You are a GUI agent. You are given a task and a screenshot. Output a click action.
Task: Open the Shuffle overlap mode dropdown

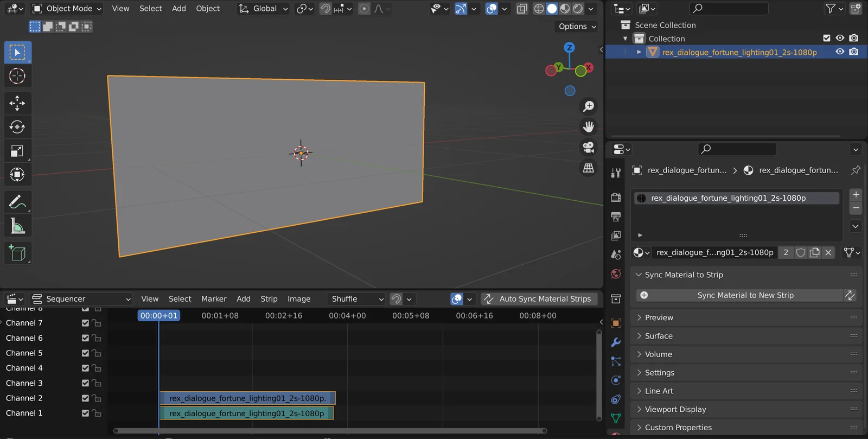coord(356,299)
